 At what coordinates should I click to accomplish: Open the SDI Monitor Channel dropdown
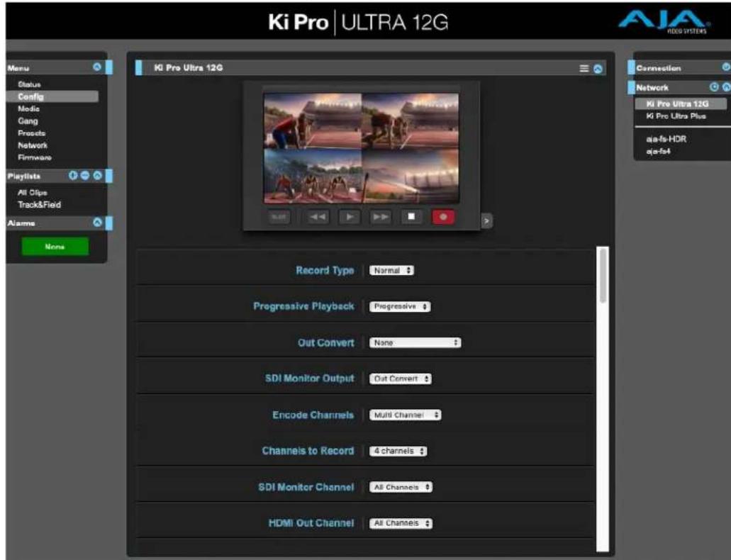coord(401,487)
